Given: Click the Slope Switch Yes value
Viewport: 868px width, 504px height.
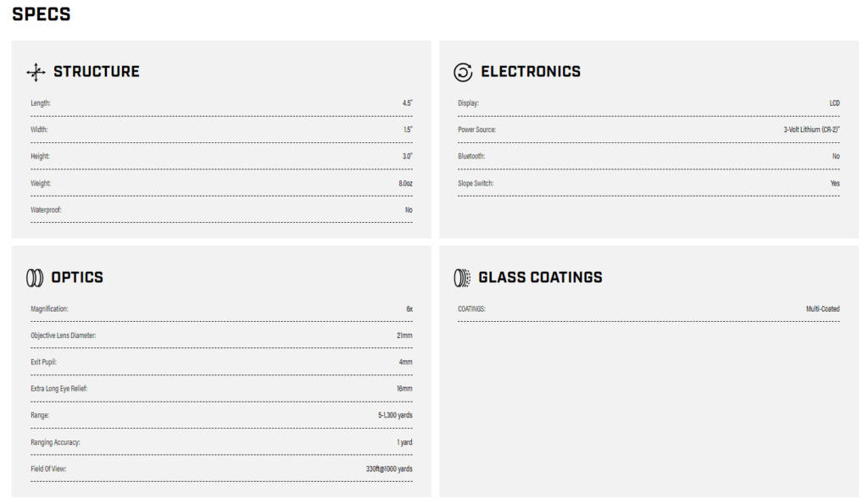Looking at the screenshot, I should click(x=835, y=184).
